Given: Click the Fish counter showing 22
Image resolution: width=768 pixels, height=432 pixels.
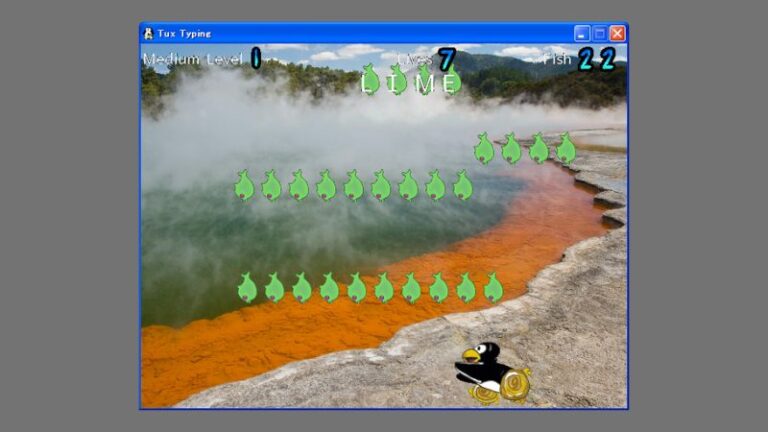Looking at the screenshot, I should [x=597, y=59].
